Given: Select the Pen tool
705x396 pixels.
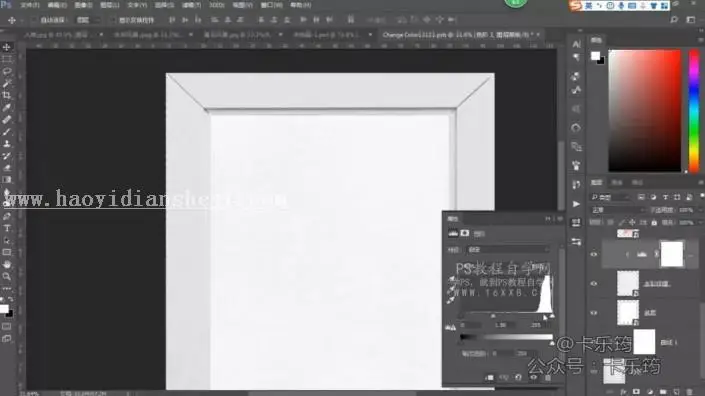Looking at the screenshot, I should pyautogui.click(x=7, y=216).
